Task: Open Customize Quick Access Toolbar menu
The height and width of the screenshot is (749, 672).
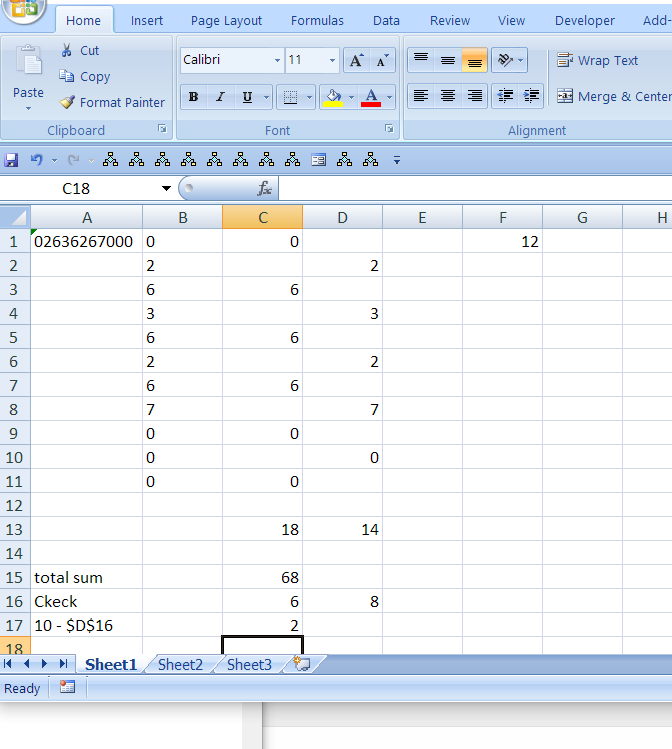Action: (x=397, y=160)
